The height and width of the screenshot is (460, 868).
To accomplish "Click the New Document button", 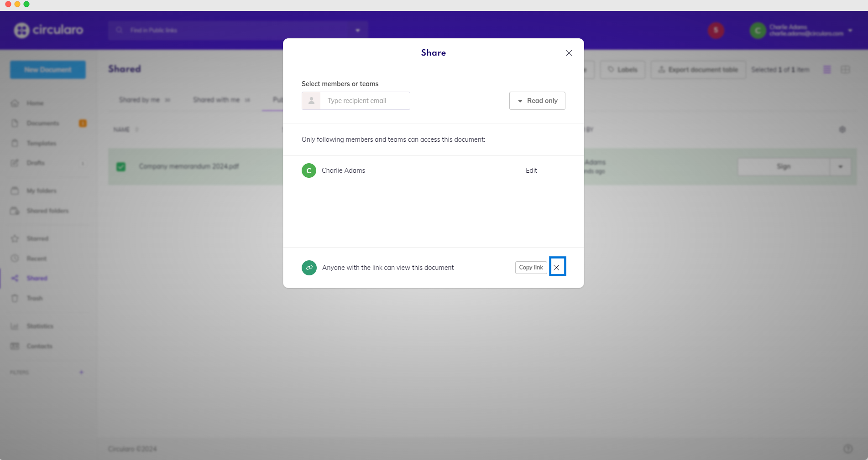I will click(x=48, y=70).
